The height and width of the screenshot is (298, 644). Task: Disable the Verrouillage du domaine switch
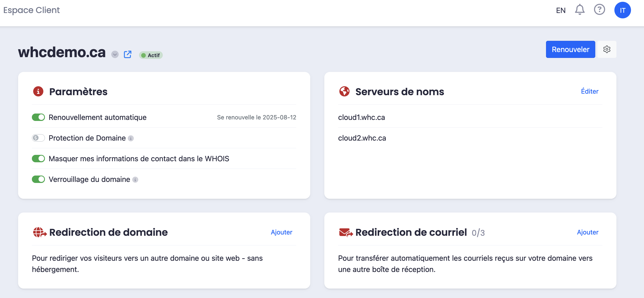click(x=38, y=179)
